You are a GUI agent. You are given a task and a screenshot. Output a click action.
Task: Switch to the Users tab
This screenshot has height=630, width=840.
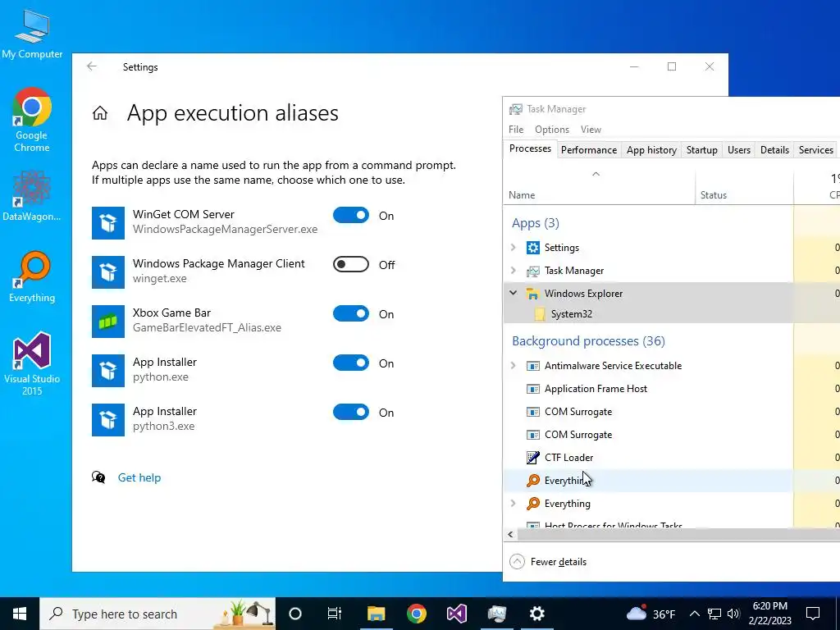739,150
